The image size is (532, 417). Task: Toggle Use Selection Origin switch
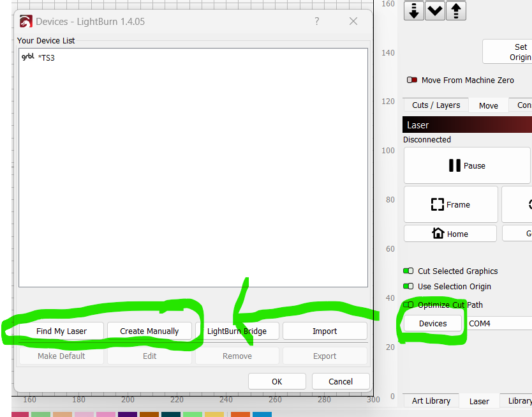408,286
